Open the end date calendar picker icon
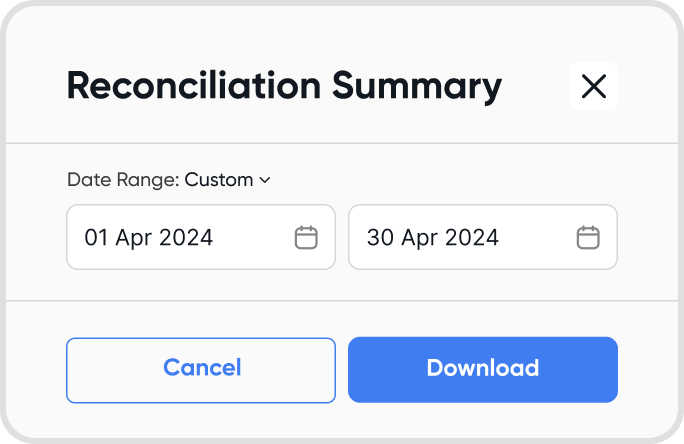Screen dimensions: 684x444 pos(588,237)
